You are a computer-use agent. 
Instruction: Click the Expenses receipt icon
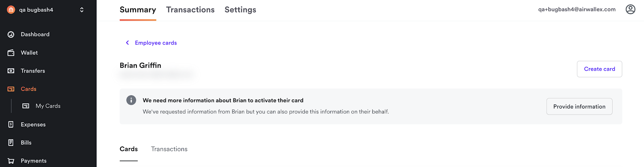11,125
